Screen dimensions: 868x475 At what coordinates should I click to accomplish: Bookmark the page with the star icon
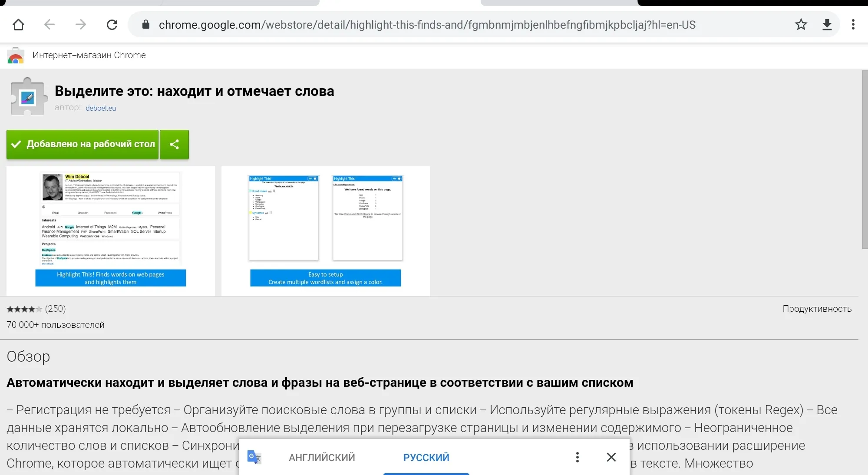801,25
